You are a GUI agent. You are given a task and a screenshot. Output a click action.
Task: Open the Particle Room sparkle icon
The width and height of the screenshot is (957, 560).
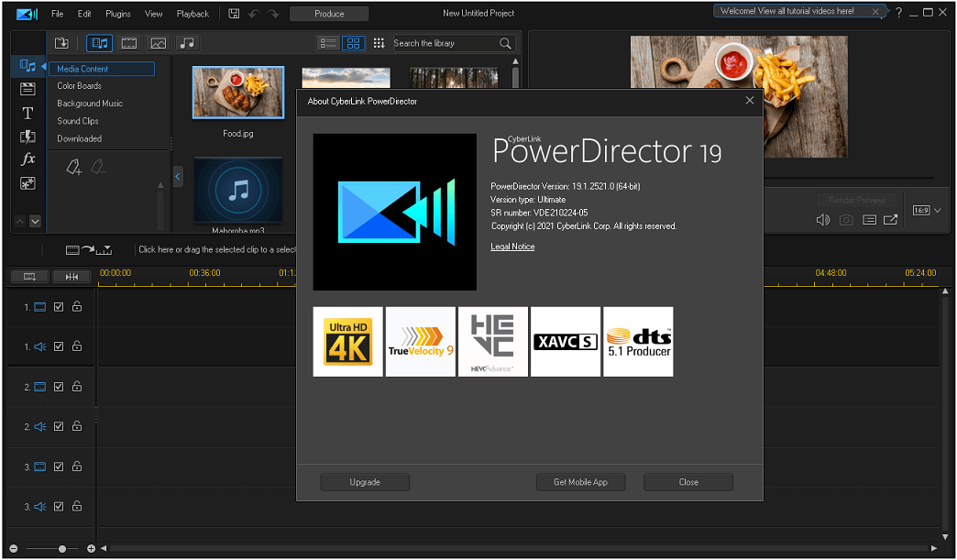pyautogui.click(x=27, y=183)
